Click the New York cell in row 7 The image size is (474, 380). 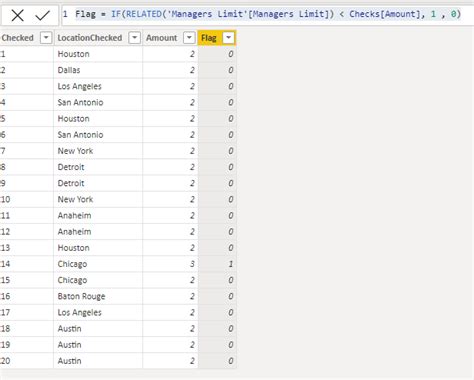[98, 151]
